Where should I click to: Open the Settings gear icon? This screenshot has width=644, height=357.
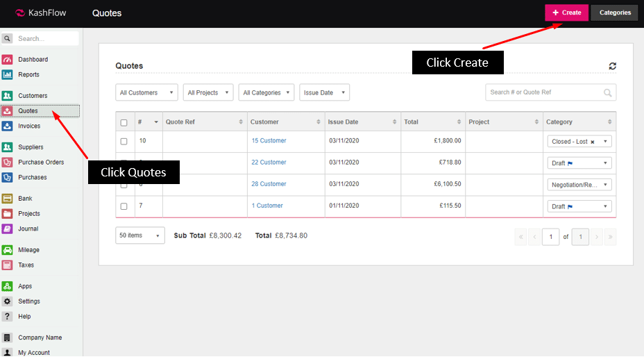7,301
